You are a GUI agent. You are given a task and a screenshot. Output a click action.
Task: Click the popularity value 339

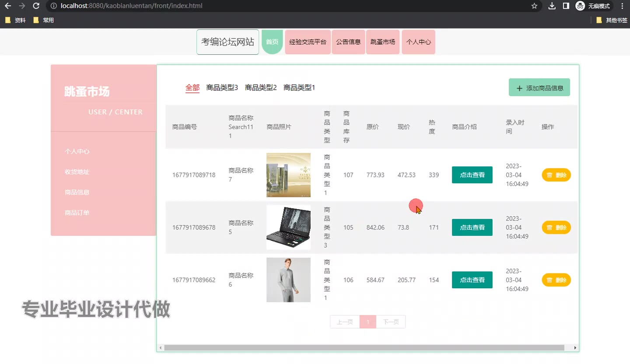tap(434, 175)
